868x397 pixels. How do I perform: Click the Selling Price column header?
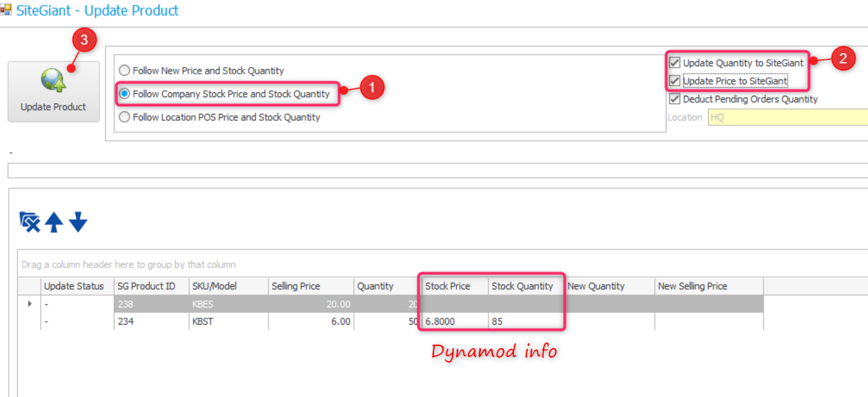tap(310, 286)
